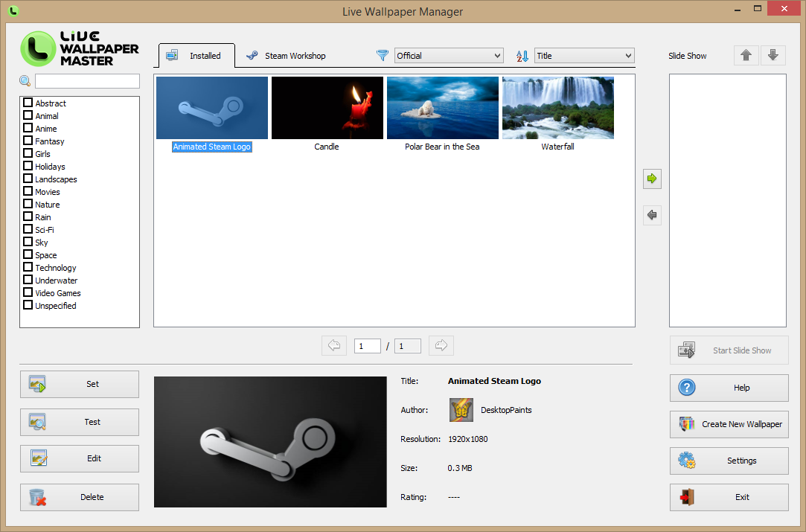Image resolution: width=806 pixels, height=532 pixels.
Task: Click the empty Slide Show list
Action: (727, 200)
